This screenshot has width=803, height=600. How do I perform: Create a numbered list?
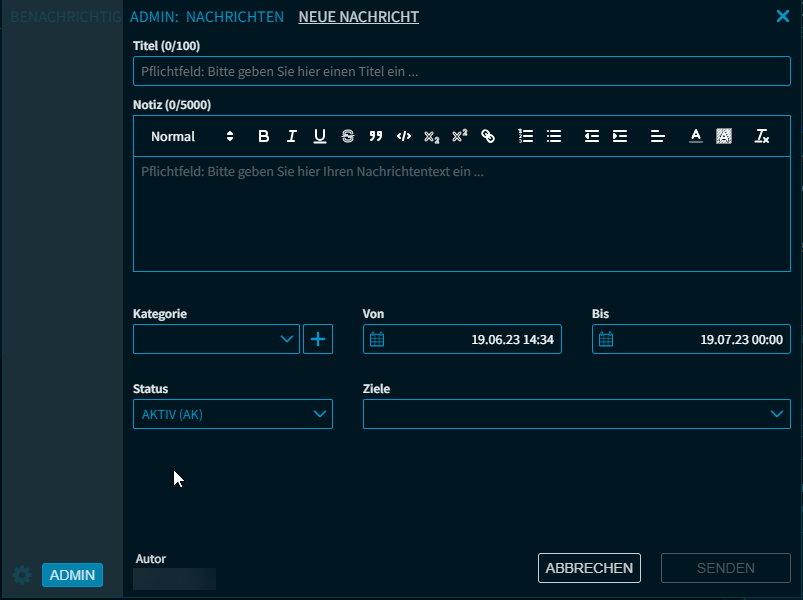tap(526, 137)
